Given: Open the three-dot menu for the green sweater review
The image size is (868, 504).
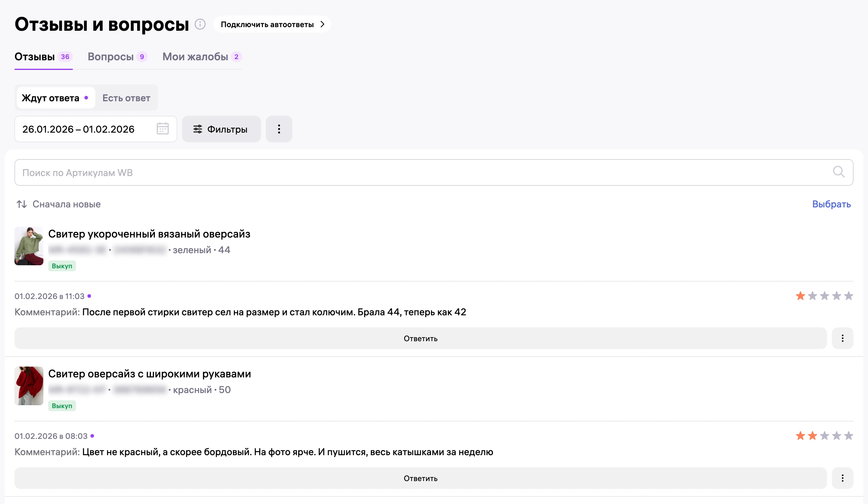Looking at the screenshot, I should pyautogui.click(x=842, y=338).
